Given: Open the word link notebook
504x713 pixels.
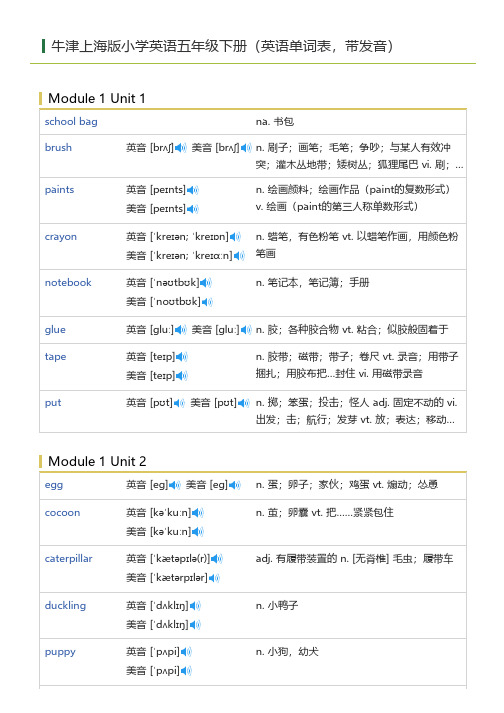Looking at the screenshot, I should point(68,282).
